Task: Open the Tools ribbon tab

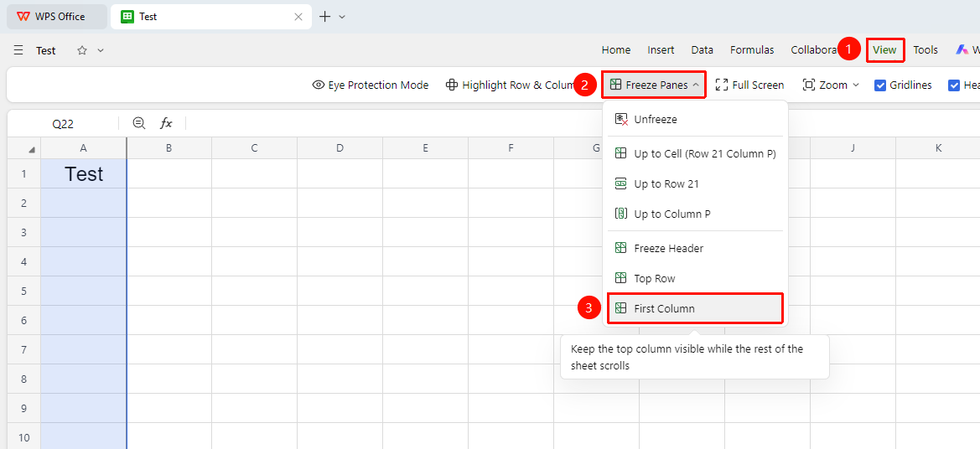Action: 926,50
